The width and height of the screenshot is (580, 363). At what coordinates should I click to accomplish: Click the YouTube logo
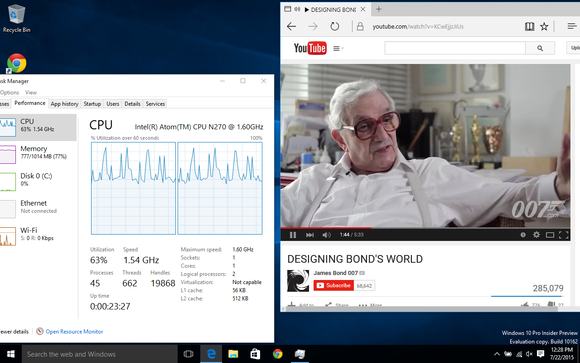coord(310,48)
